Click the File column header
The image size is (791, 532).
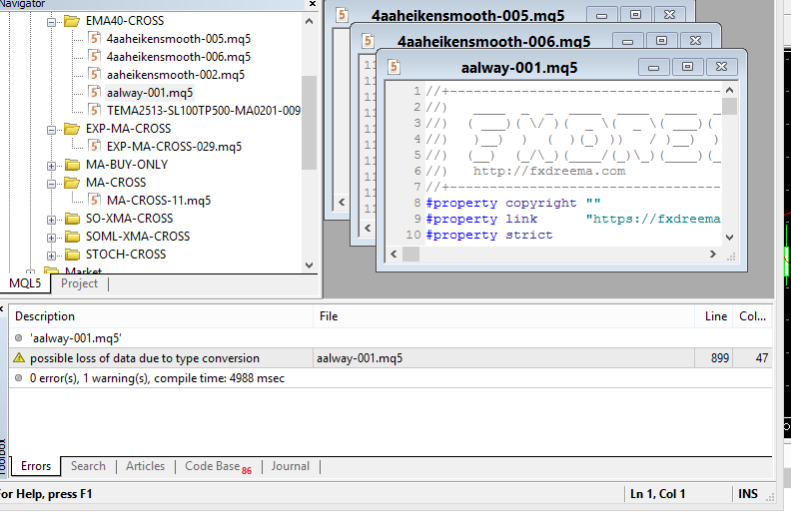pyautogui.click(x=503, y=316)
